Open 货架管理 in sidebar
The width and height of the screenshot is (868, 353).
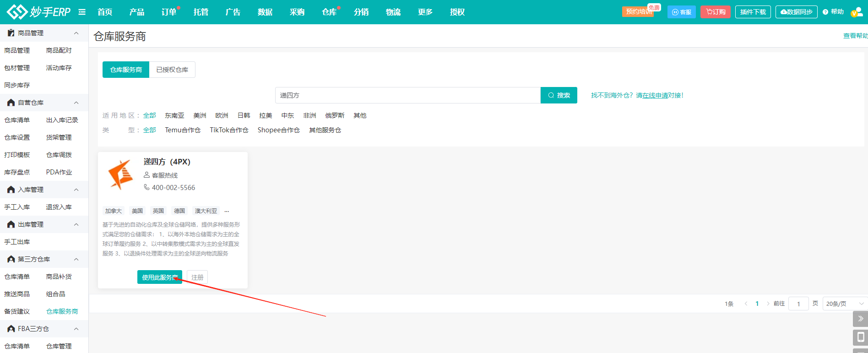(x=59, y=137)
